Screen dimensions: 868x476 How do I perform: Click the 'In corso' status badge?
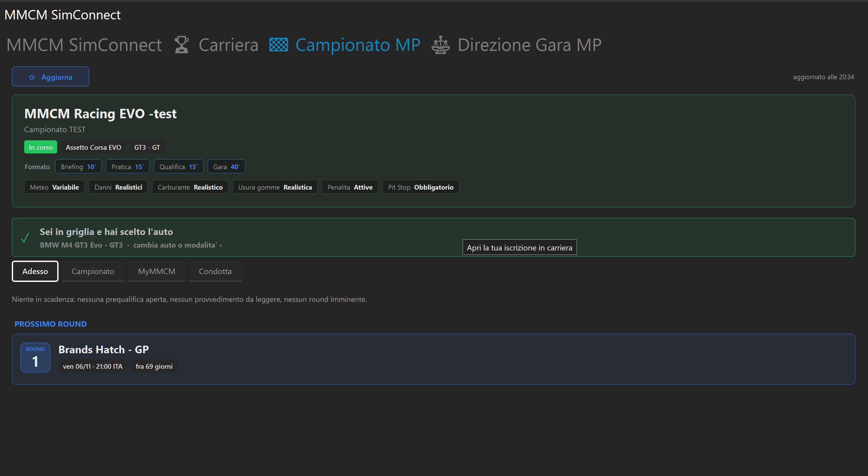[41, 147]
